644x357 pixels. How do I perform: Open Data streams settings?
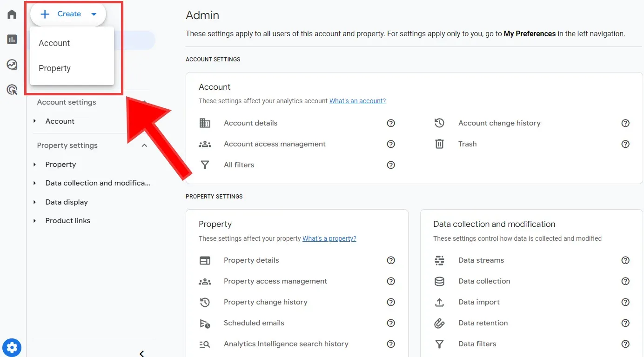click(x=481, y=260)
